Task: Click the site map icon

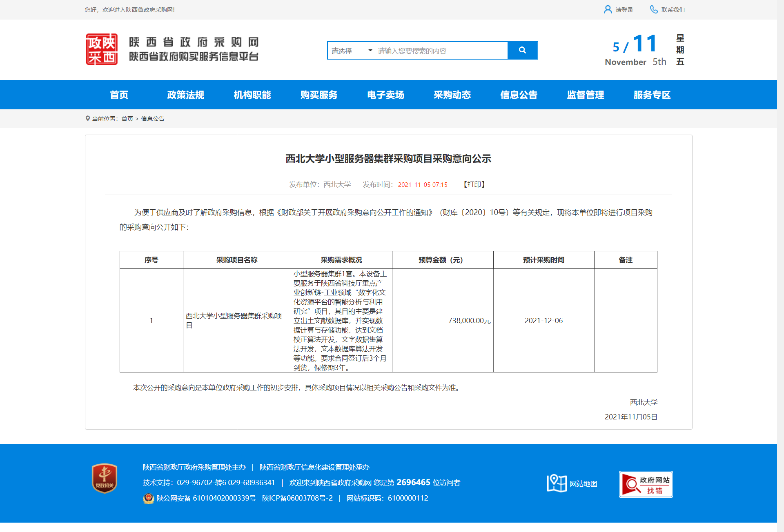Action: [557, 483]
